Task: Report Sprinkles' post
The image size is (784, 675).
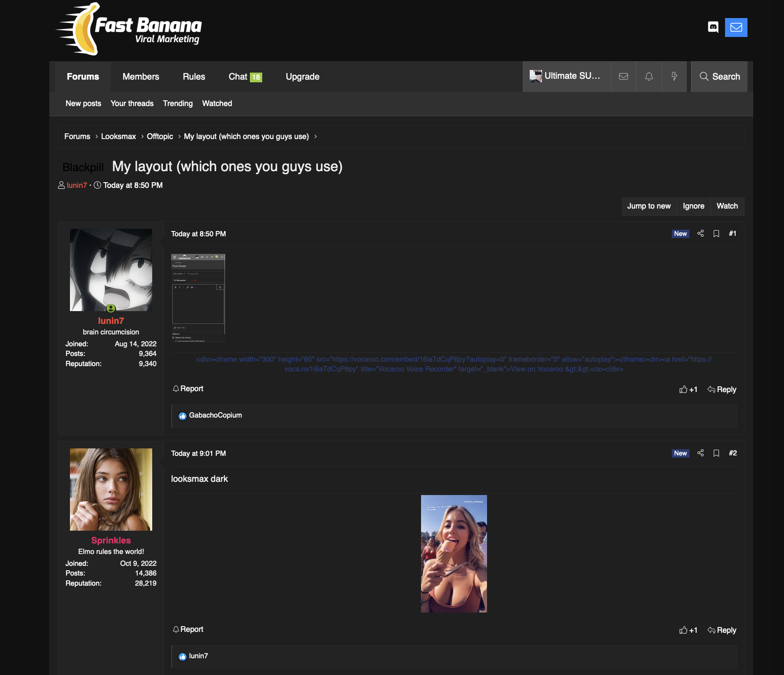Action: [x=188, y=629]
